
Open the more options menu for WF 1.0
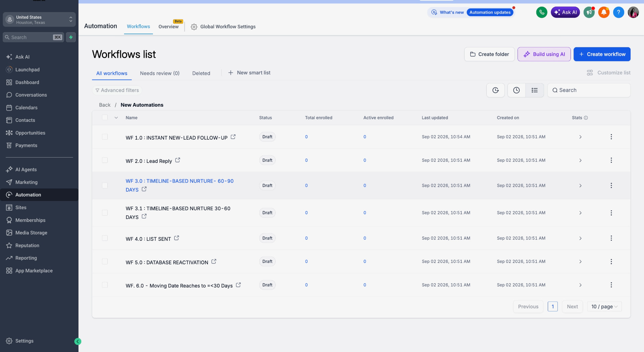(x=611, y=137)
